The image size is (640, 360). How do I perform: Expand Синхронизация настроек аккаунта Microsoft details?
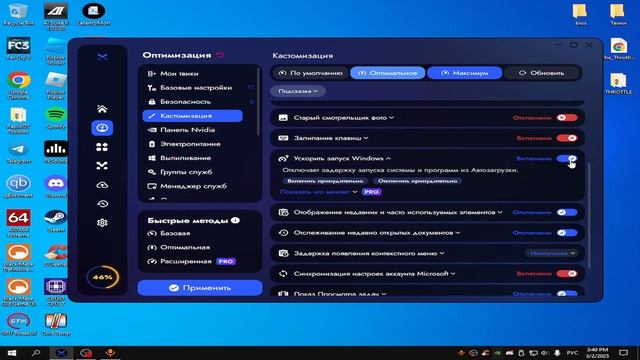(453, 273)
